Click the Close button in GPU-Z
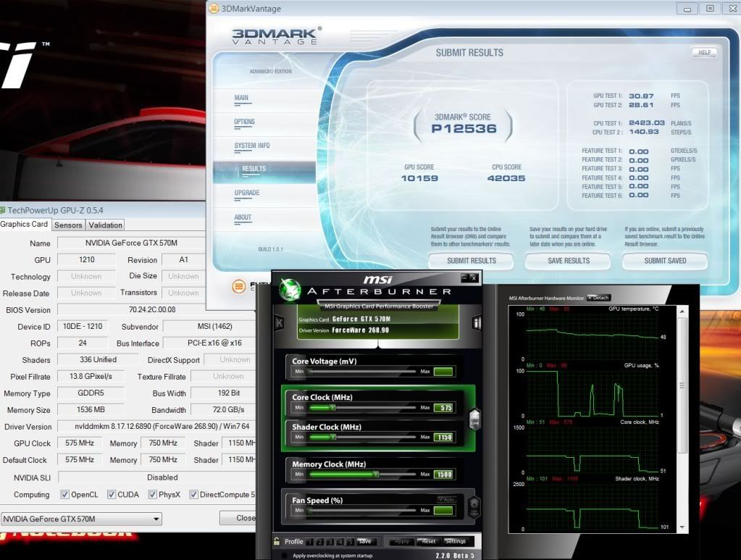This screenshot has height=560, width=741. click(238, 519)
